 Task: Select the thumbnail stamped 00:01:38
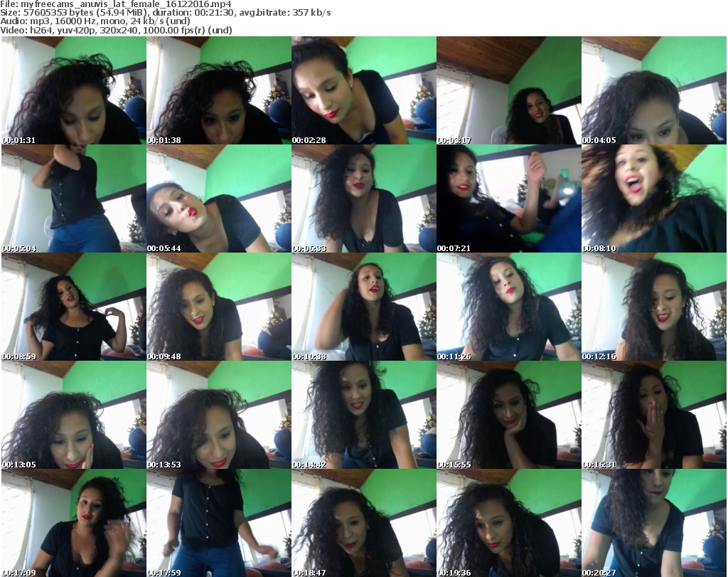point(219,90)
